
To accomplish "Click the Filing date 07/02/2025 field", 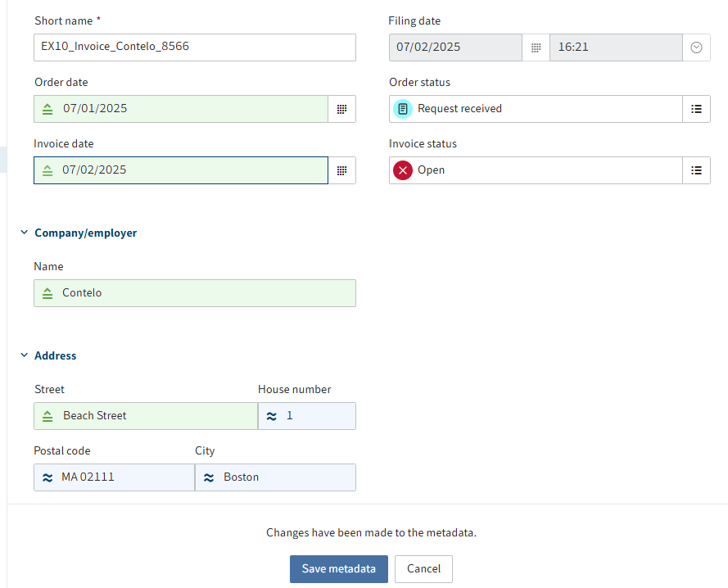I will 455,47.
